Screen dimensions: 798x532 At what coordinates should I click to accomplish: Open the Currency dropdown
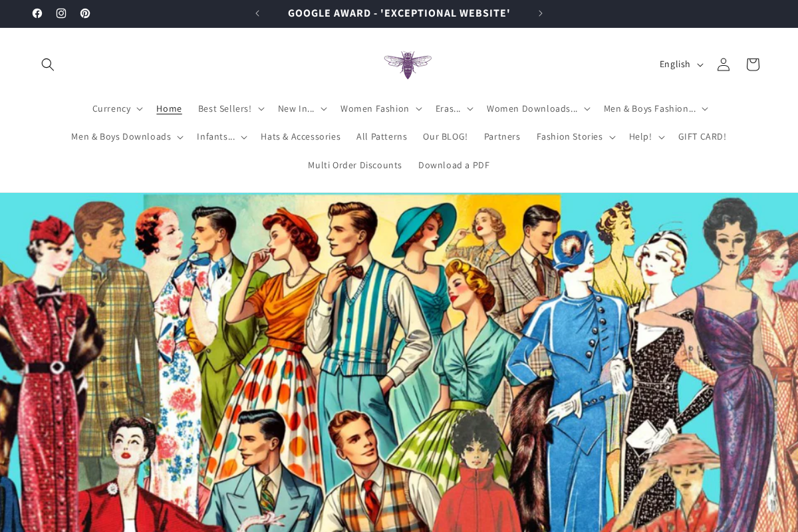(x=116, y=108)
